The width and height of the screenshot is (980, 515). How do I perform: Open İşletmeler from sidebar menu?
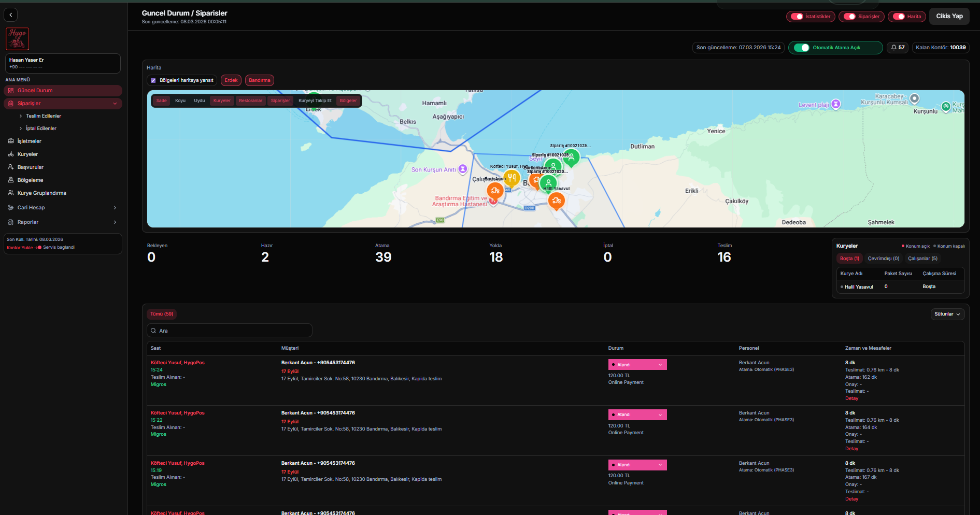point(29,141)
